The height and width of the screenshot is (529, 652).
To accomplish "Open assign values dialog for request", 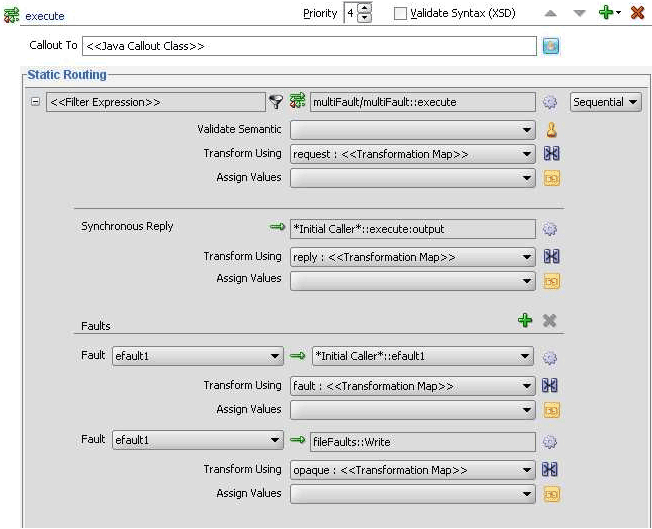I will pos(552,178).
